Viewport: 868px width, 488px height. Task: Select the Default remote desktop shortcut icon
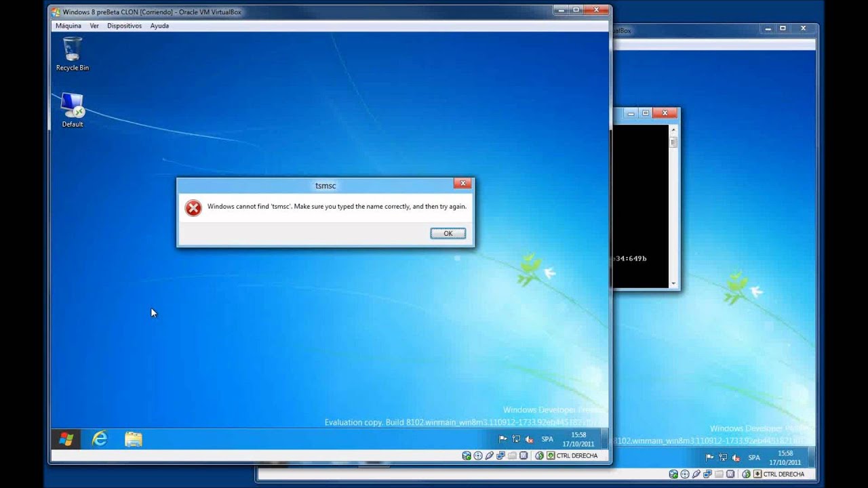73,110
